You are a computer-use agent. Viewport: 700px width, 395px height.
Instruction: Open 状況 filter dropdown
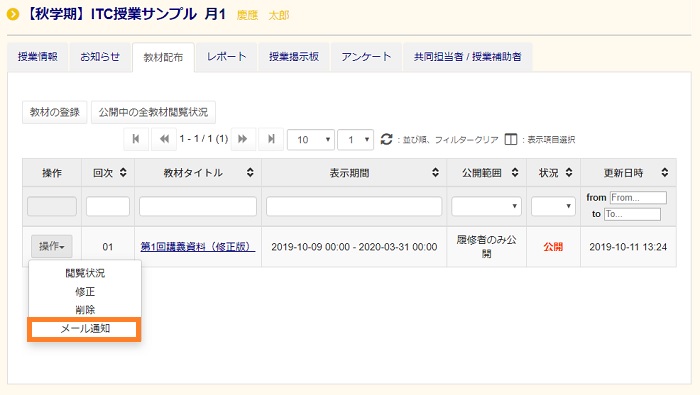point(553,206)
